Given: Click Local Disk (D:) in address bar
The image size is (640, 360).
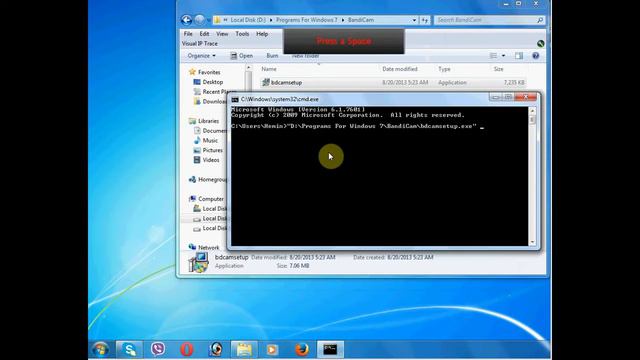Looking at the screenshot, I should [x=248, y=20].
